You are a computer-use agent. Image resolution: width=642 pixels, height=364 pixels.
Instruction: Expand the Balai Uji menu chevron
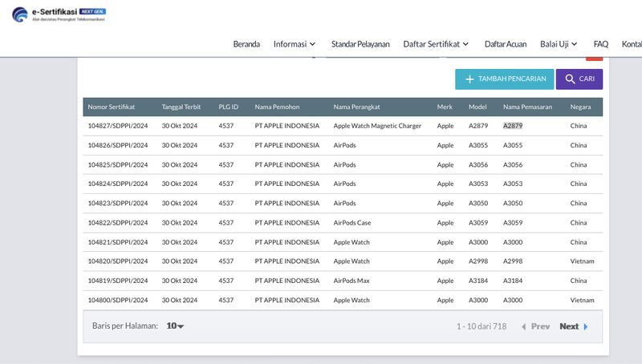point(575,44)
